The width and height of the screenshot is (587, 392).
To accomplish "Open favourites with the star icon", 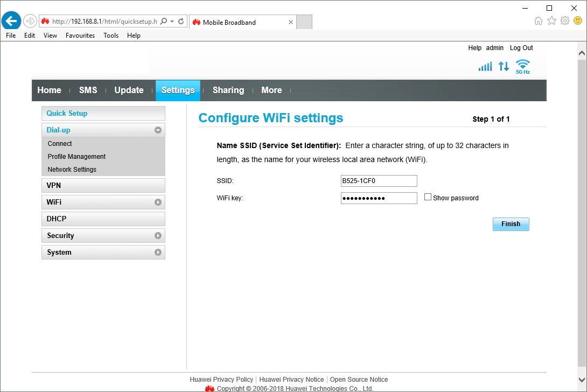I will tap(551, 21).
